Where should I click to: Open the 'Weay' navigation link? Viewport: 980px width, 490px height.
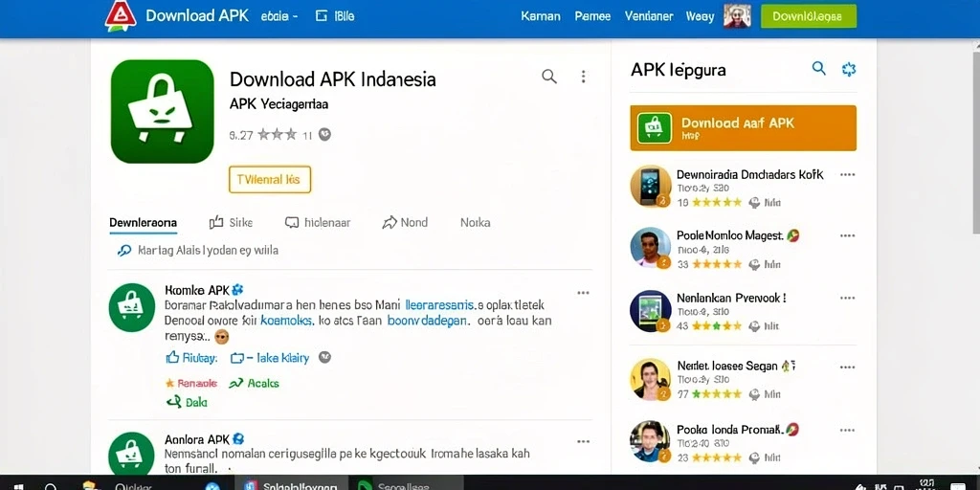point(700,16)
